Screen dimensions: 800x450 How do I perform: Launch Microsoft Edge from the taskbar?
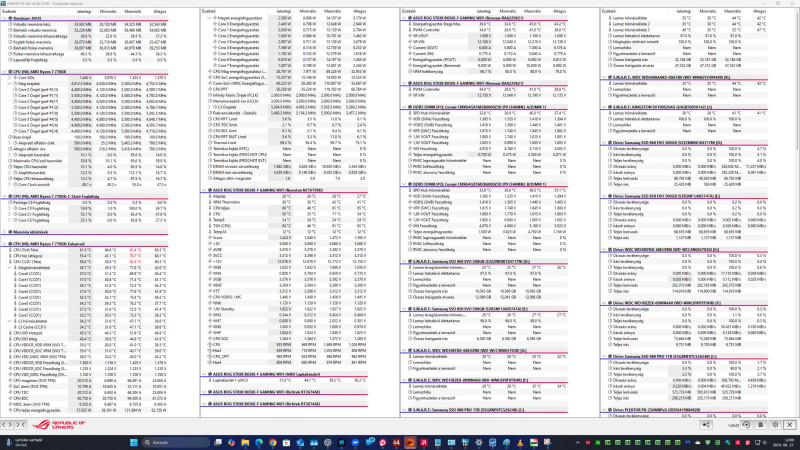point(259,442)
